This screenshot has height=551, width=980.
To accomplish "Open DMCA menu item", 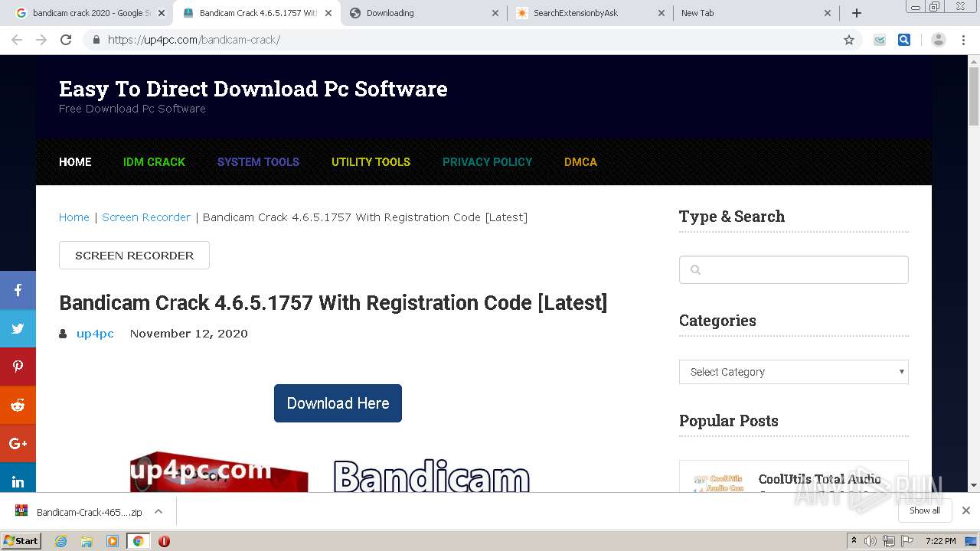I will (580, 162).
